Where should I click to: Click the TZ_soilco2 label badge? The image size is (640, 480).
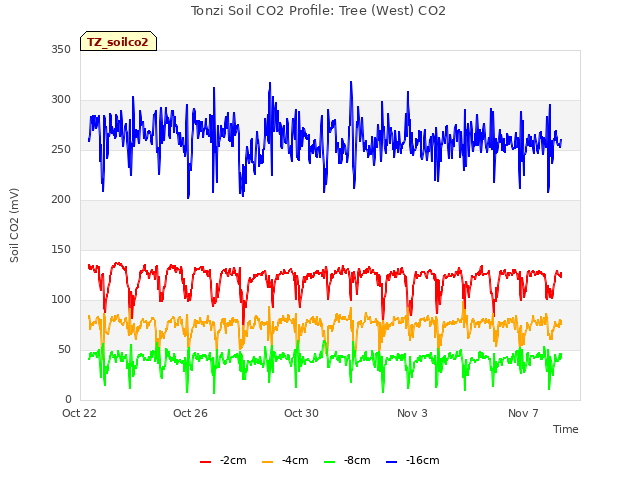[x=118, y=41]
